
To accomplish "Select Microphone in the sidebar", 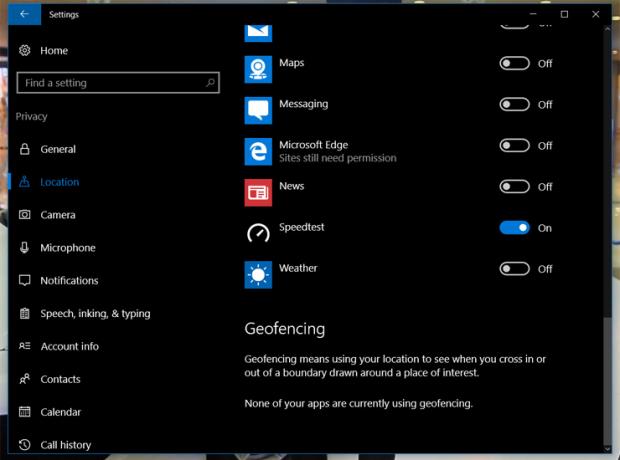I will point(67,248).
